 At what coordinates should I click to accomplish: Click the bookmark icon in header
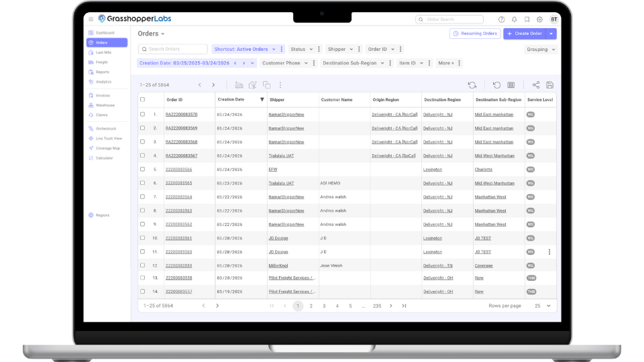(527, 19)
